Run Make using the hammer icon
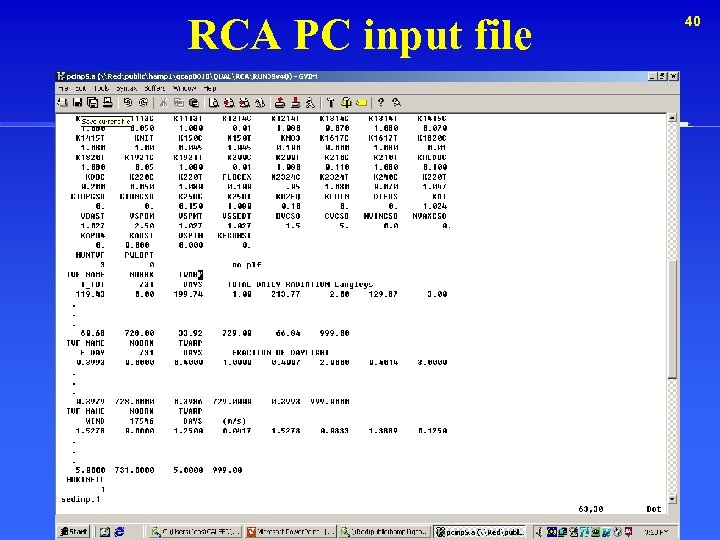Image resolution: width=720 pixels, height=540 pixels. (x=330, y=103)
